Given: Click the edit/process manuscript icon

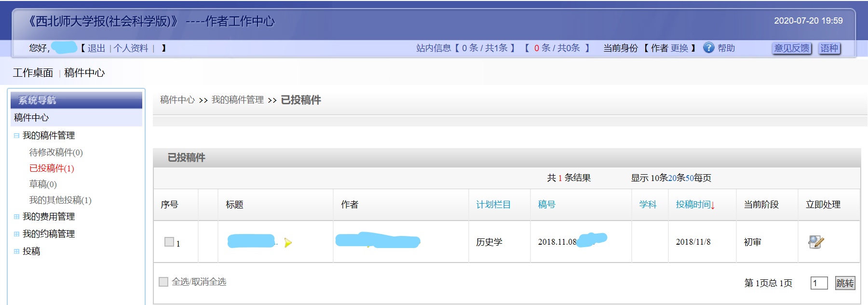Looking at the screenshot, I should (816, 242).
